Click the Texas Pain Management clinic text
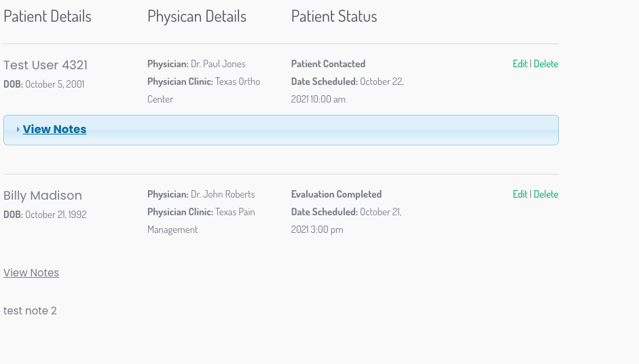Viewport: 639px width, 364px height. click(x=201, y=221)
